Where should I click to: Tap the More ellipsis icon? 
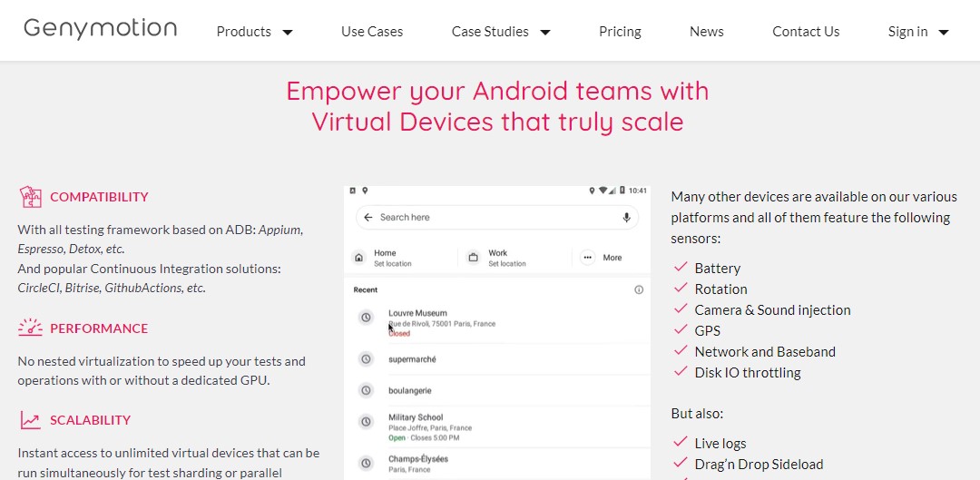click(x=587, y=258)
